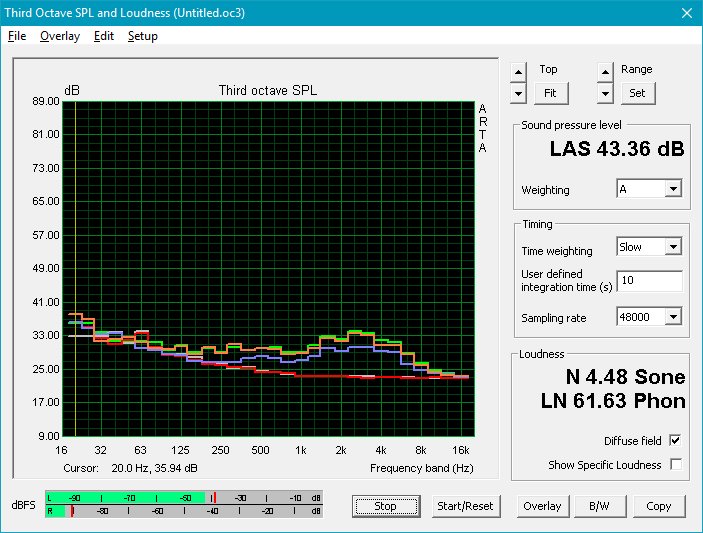Click the Third octave SPL graph title
703x533 pixels.
click(x=268, y=90)
